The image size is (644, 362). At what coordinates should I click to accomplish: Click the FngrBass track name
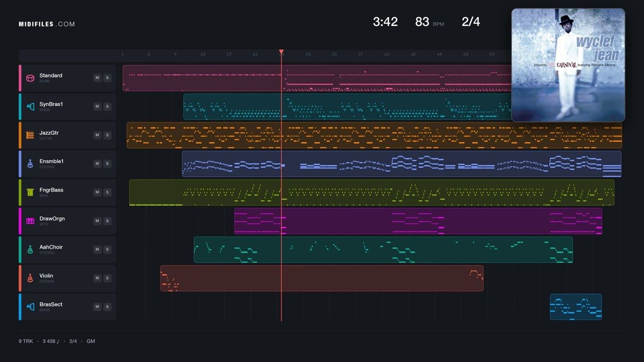click(51, 190)
